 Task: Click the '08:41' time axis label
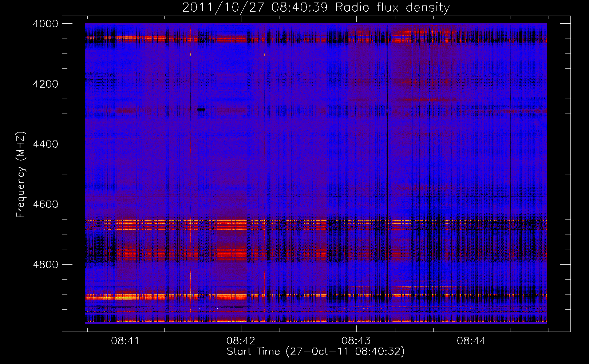coord(125,341)
